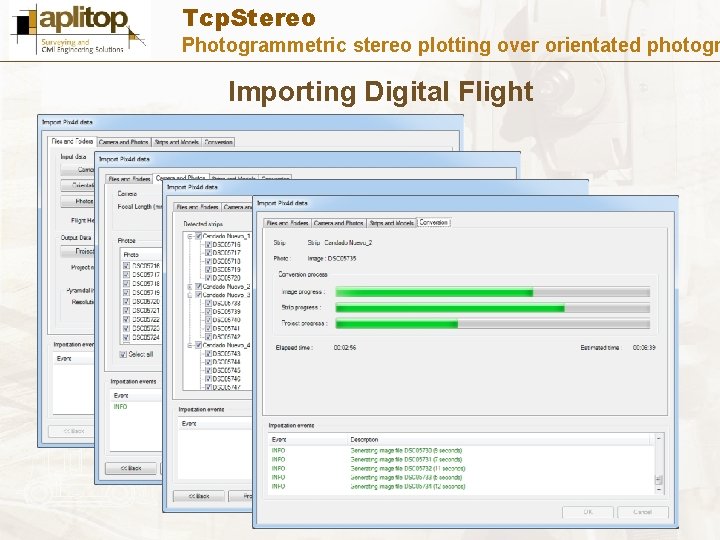
Task: Click the events list scrollbar up arrow
Action: click(658, 439)
